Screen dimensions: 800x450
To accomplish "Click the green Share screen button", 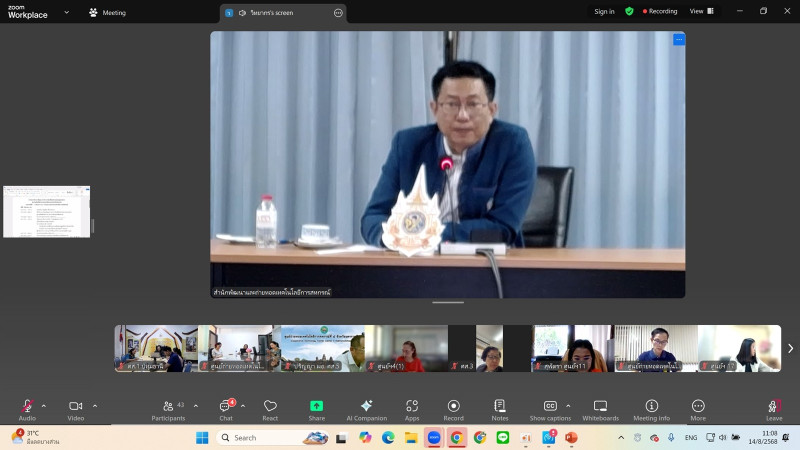I will coord(316,408).
